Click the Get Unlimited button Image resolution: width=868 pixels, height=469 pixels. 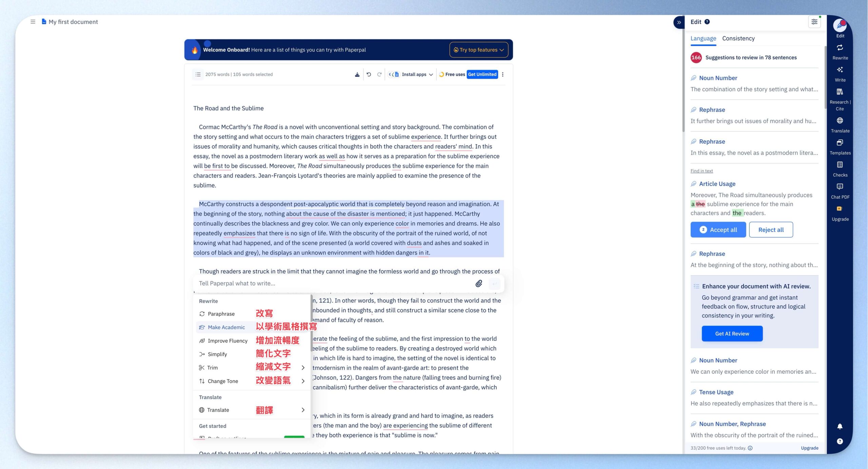pyautogui.click(x=482, y=74)
